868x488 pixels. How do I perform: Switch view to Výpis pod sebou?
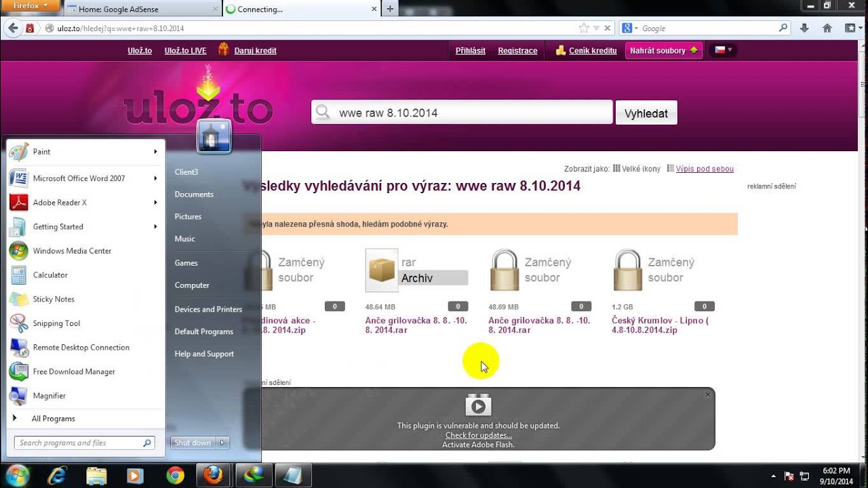700,169
